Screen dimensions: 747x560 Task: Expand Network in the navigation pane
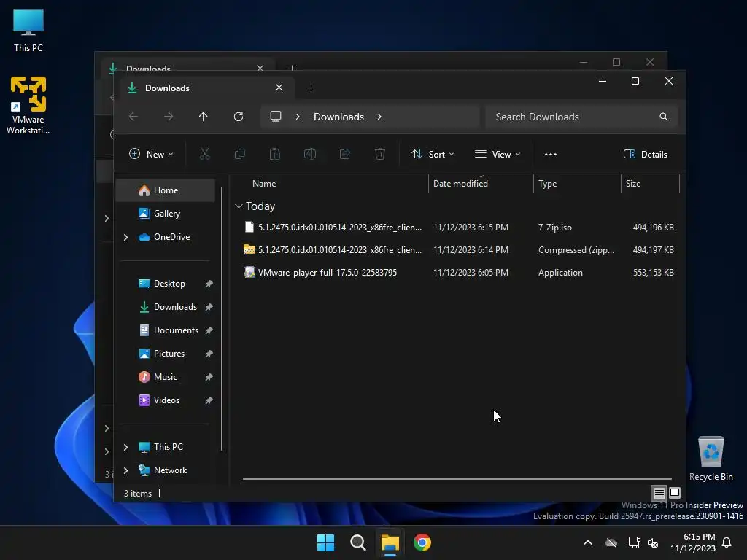(x=125, y=470)
